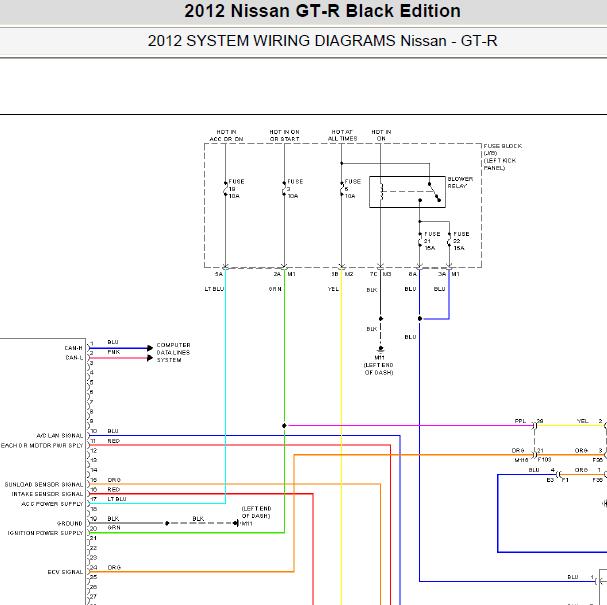
Task: Click the "BLOWER RELAY" label
Action: tap(460, 182)
